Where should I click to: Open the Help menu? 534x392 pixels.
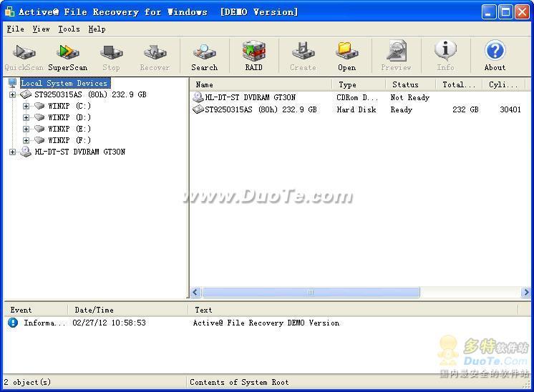click(97, 29)
